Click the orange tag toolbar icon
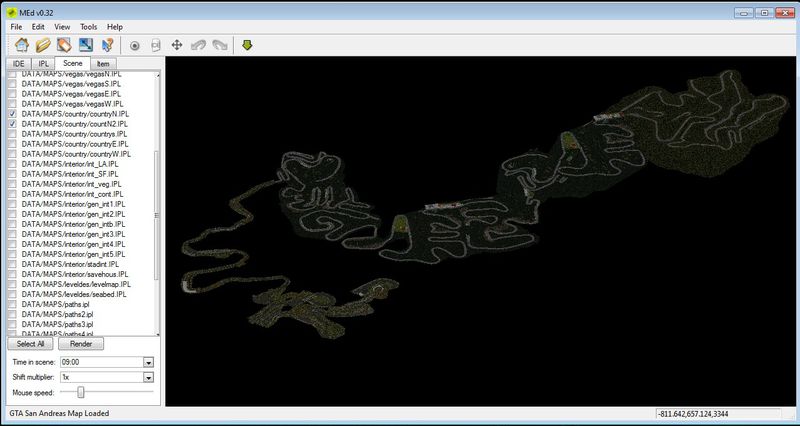Viewport: 800px width, 426px height. [64, 45]
